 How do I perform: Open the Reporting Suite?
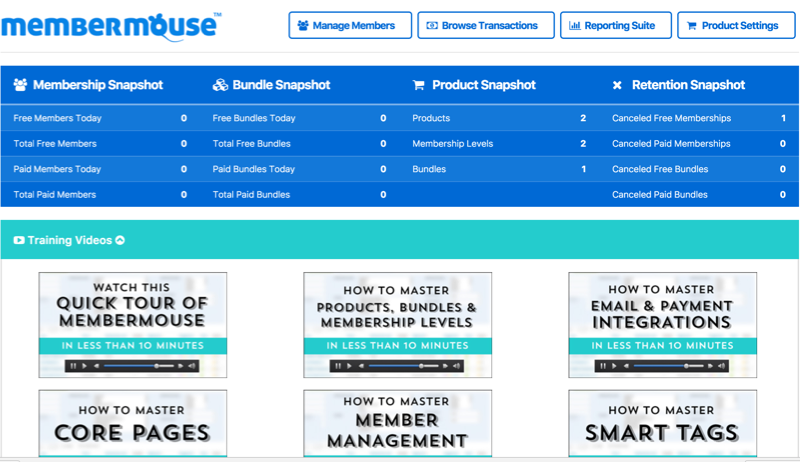click(x=616, y=25)
